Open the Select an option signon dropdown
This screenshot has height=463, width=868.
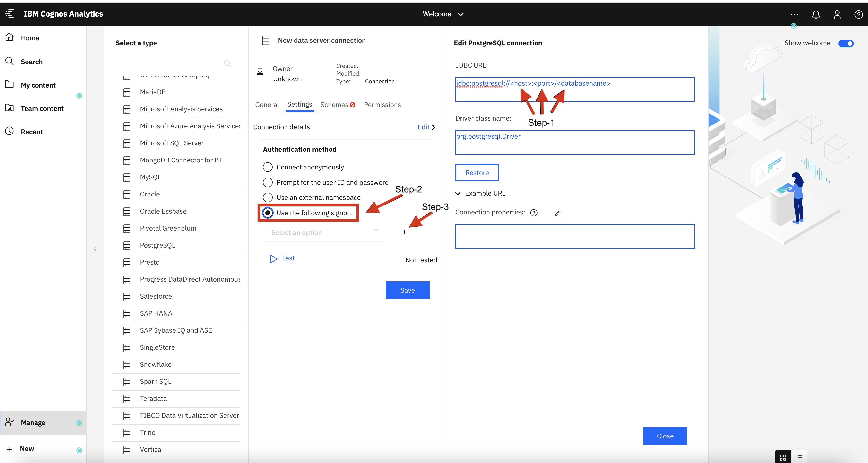click(x=323, y=232)
